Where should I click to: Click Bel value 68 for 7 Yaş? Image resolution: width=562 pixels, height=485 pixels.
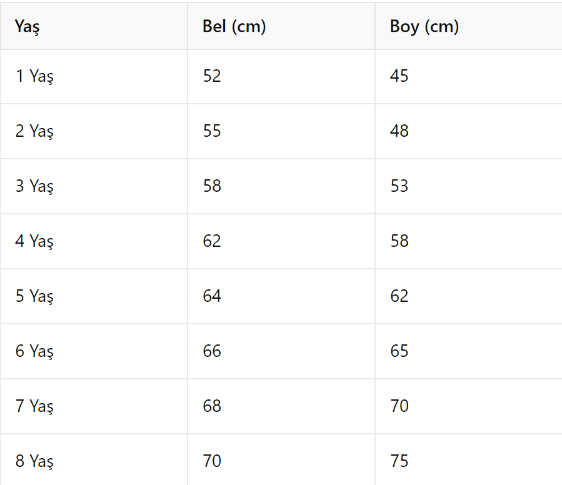tap(212, 406)
